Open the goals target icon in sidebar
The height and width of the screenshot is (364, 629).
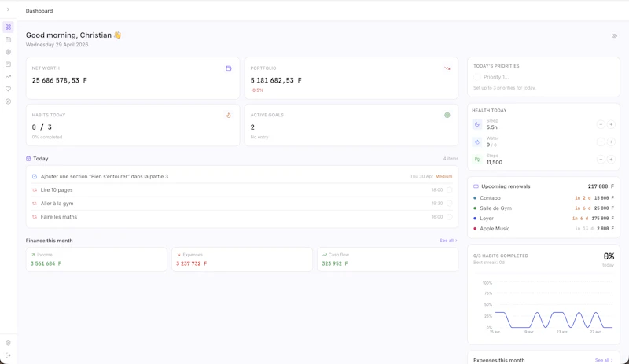click(8, 52)
